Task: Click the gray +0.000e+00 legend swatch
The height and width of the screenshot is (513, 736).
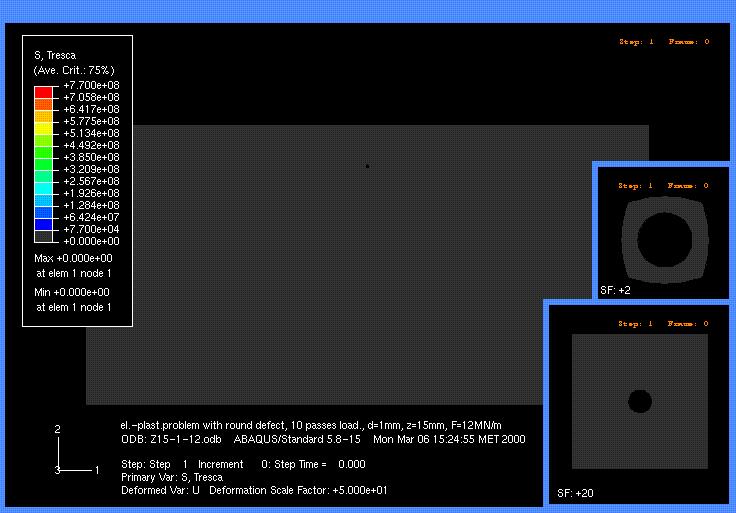Action: [43, 237]
